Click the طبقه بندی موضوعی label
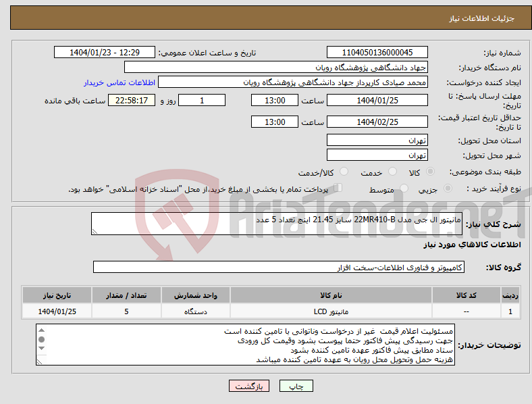Image resolution: width=532 pixels, height=404 pixels. point(485,172)
